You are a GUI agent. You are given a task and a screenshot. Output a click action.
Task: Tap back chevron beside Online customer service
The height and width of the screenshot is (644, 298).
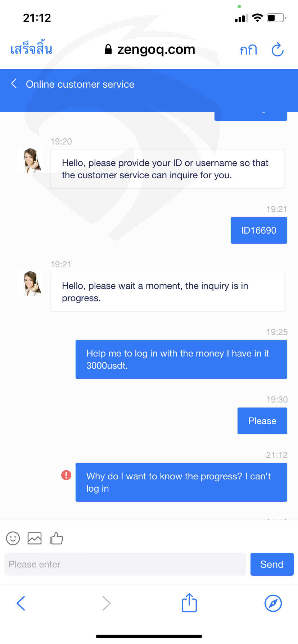point(14,84)
